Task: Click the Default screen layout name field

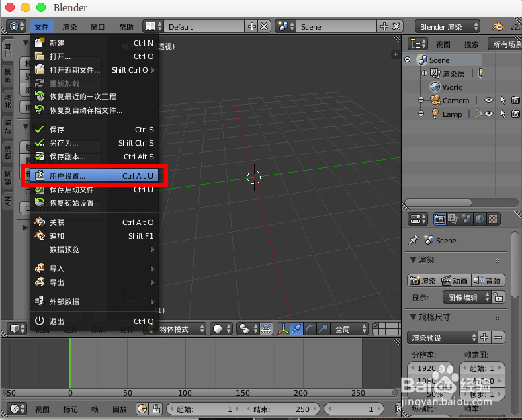Action: (204, 26)
